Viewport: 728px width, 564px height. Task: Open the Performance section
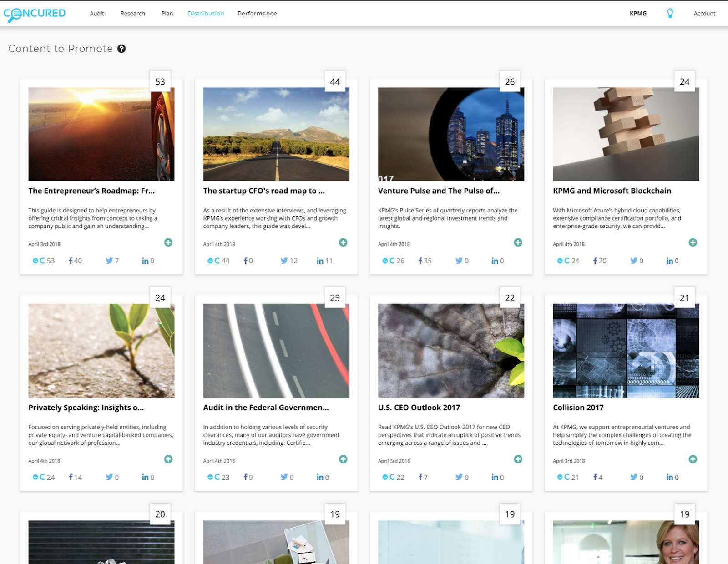257,14
